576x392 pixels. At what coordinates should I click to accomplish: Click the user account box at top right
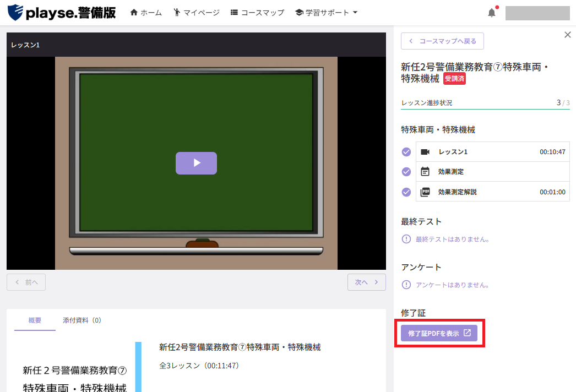click(537, 13)
